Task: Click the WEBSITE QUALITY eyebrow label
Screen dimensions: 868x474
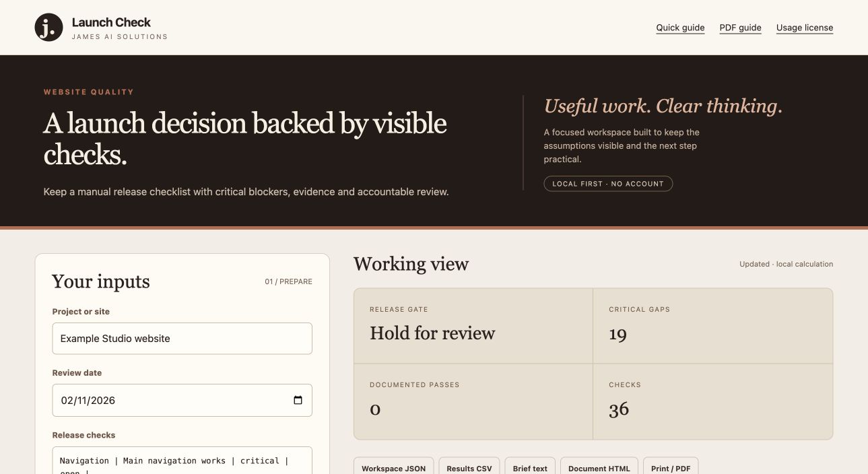Action: (89, 92)
